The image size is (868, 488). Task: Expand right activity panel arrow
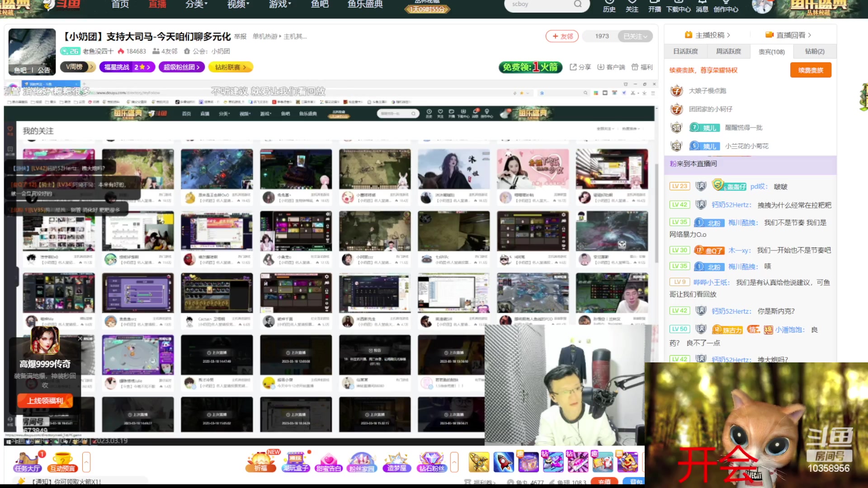click(454, 462)
